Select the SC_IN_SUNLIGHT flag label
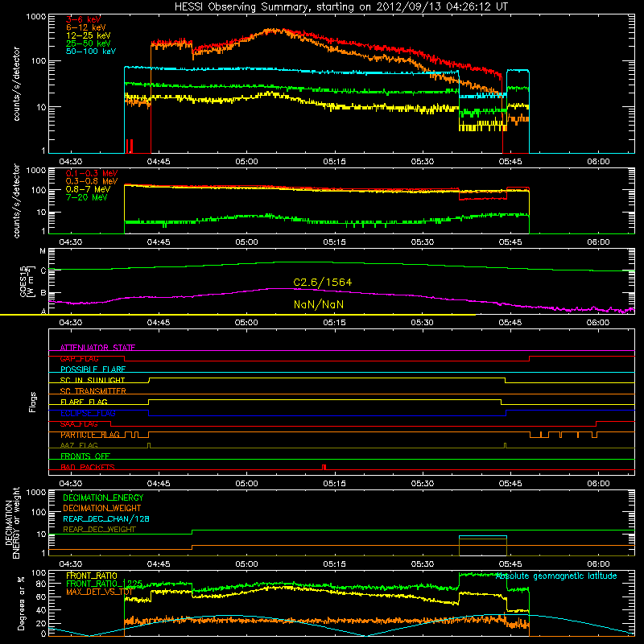Screen dimensions: 644x644 (93, 380)
